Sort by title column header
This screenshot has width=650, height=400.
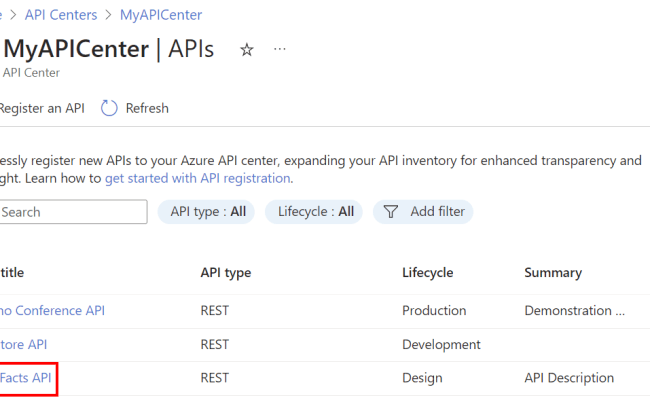pyautogui.click(x=12, y=272)
